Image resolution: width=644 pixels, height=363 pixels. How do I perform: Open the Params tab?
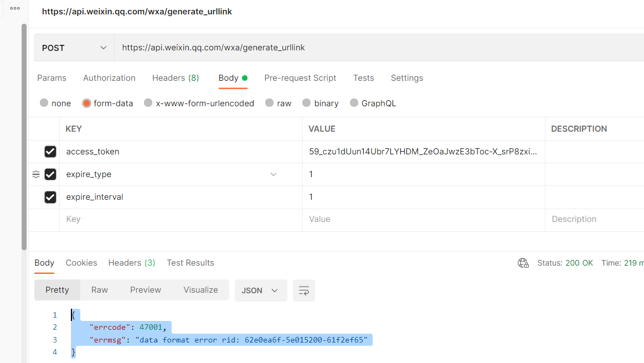[x=51, y=78]
